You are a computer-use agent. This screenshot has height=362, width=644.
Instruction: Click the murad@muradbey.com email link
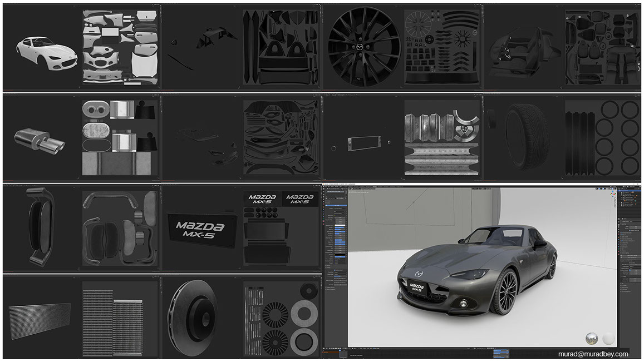pyautogui.click(x=593, y=354)
